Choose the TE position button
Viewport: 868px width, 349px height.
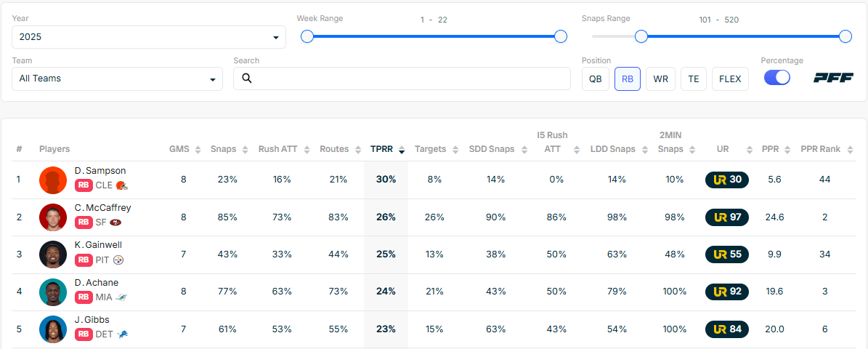pyautogui.click(x=693, y=79)
